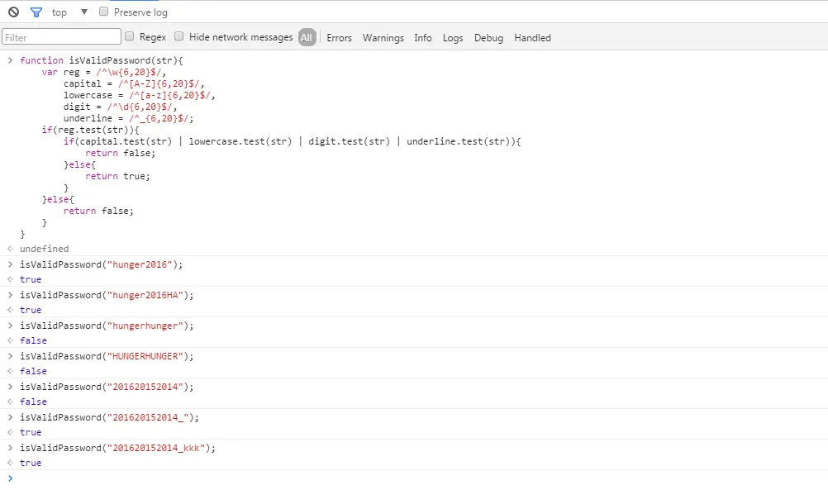Click the true result below "201620152014_kkk"
This screenshot has width=828, height=504.
(31, 463)
